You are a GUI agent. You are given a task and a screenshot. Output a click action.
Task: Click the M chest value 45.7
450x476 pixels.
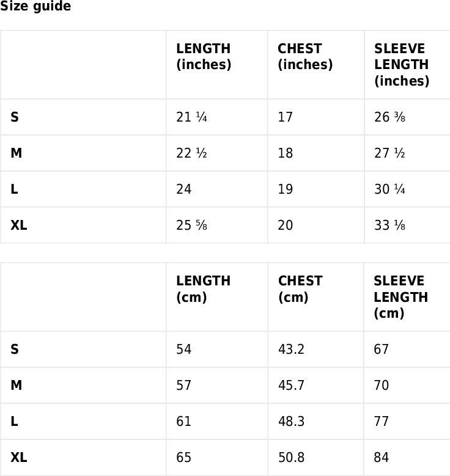point(291,385)
